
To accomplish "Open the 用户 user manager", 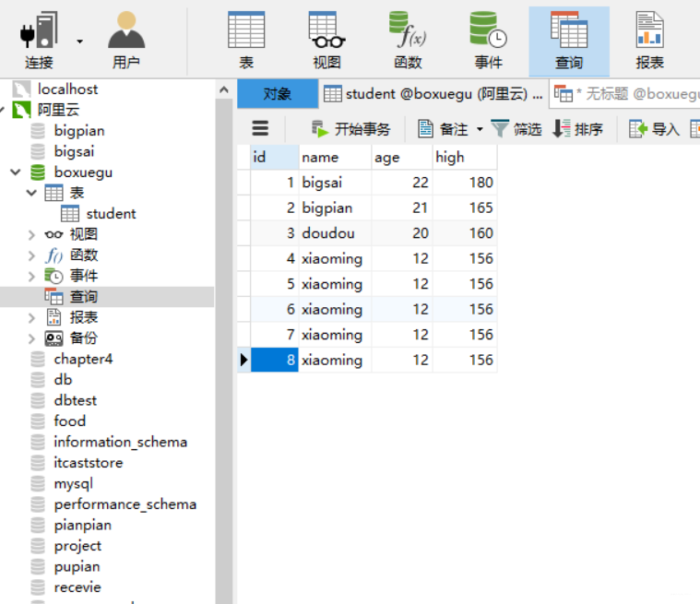I will pos(126,41).
